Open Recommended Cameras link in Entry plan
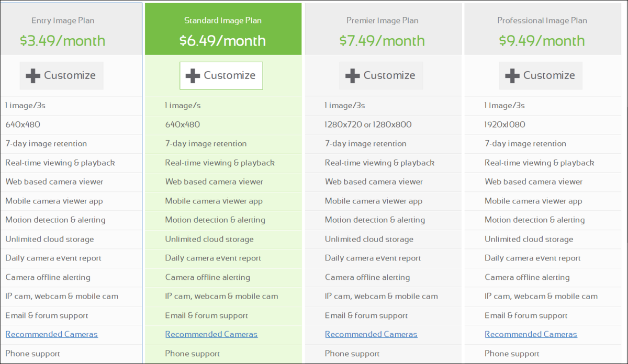The width and height of the screenshot is (628, 364). 52,334
